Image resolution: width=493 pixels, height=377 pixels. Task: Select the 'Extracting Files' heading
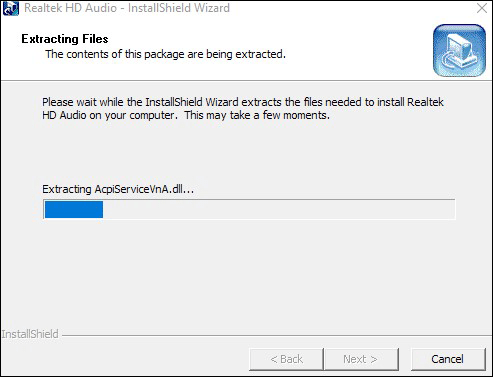point(65,39)
